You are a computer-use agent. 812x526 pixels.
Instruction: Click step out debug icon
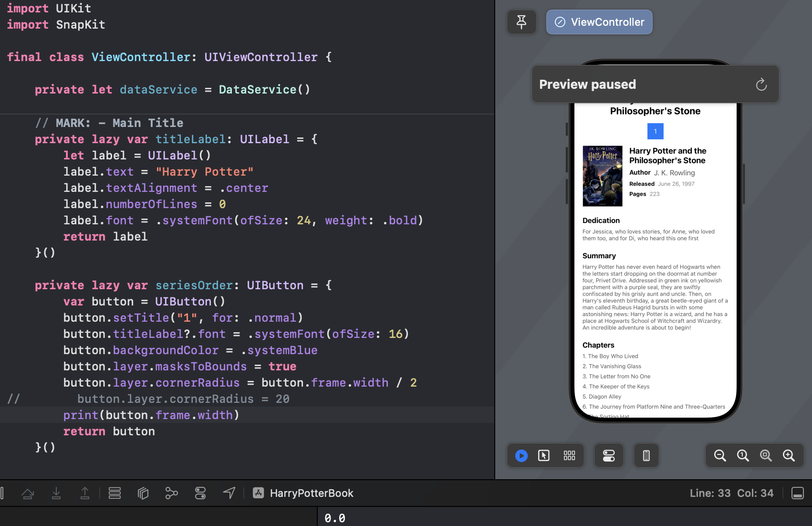pos(85,493)
